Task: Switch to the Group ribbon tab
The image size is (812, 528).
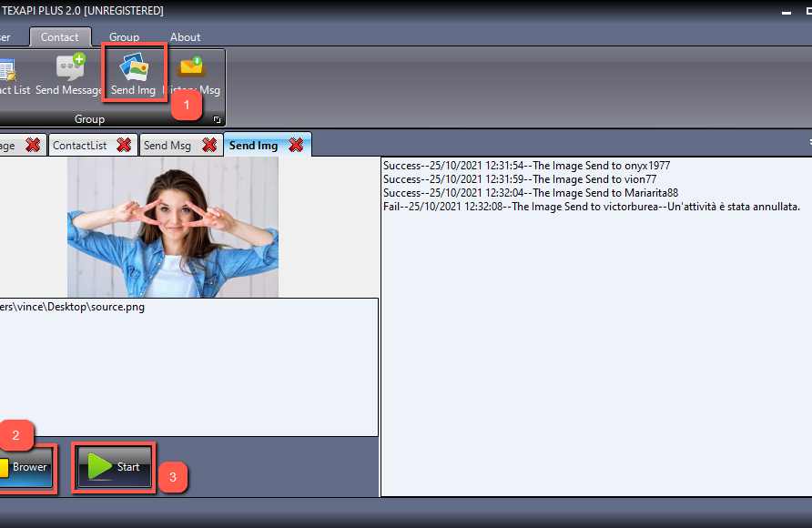Action: point(125,37)
